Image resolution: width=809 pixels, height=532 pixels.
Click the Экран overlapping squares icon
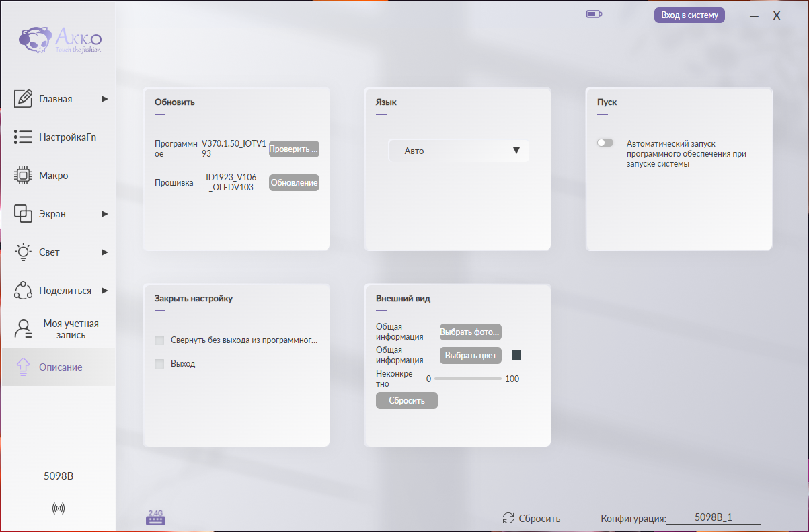pos(24,214)
